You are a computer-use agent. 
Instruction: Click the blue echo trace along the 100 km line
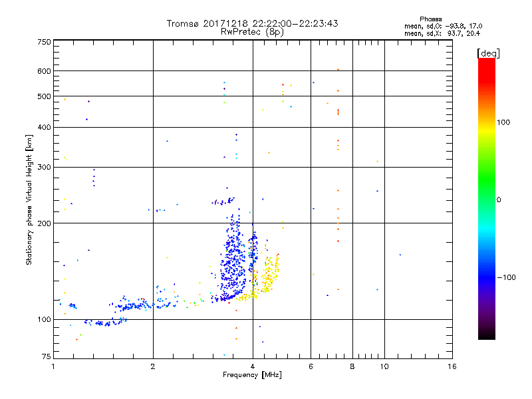coord(105,322)
